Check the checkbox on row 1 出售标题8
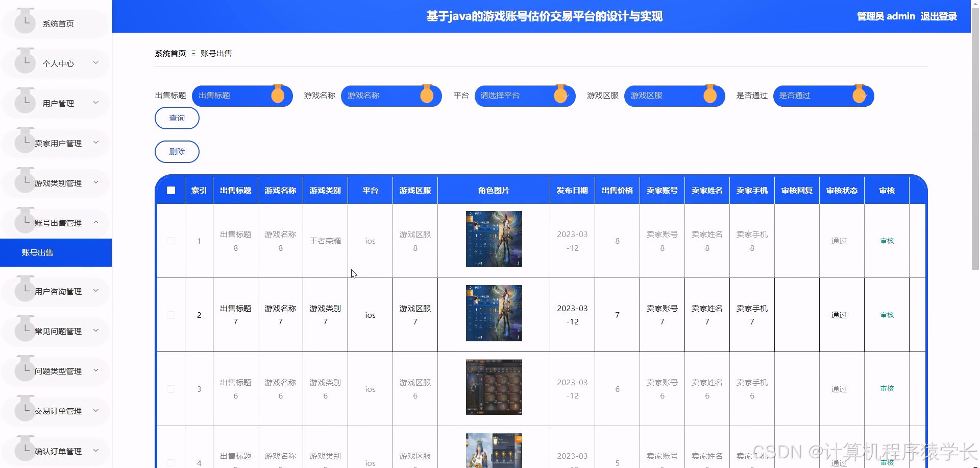980x468 pixels. click(x=171, y=241)
